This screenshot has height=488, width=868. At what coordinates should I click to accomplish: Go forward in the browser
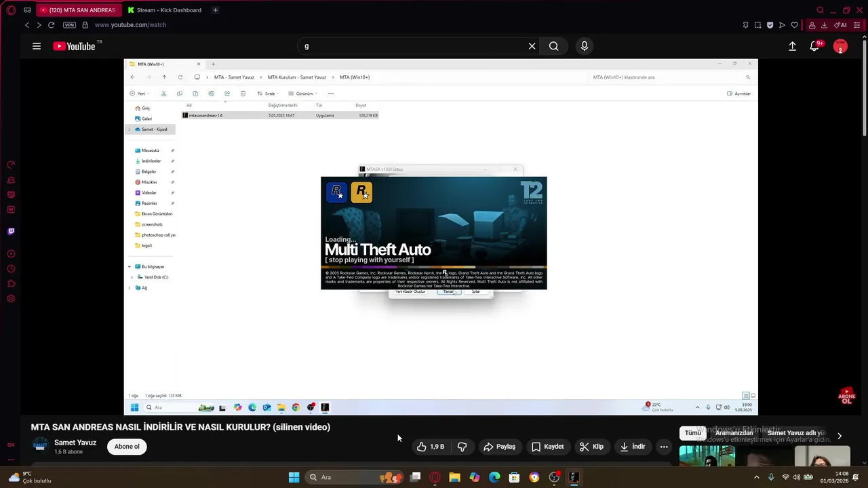[39, 25]
